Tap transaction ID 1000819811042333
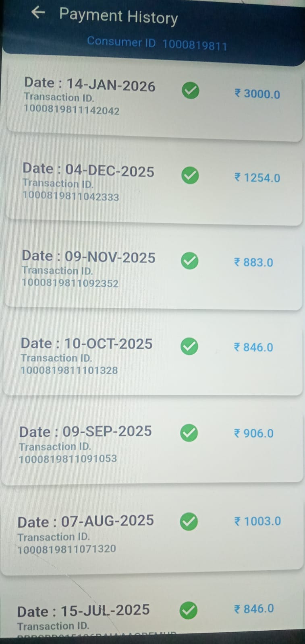 (x=71, y=196)
